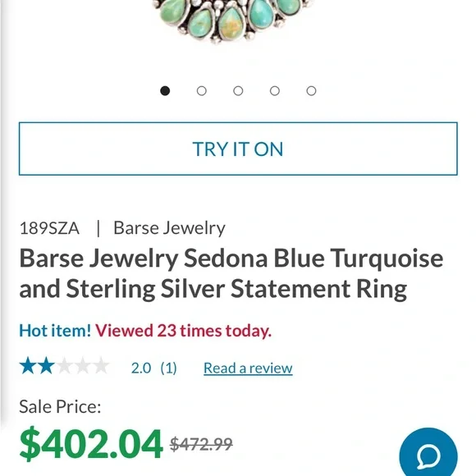Open the live chat bubble icon
The height and width of the screenshot is (476, 476).
[428, 454]
